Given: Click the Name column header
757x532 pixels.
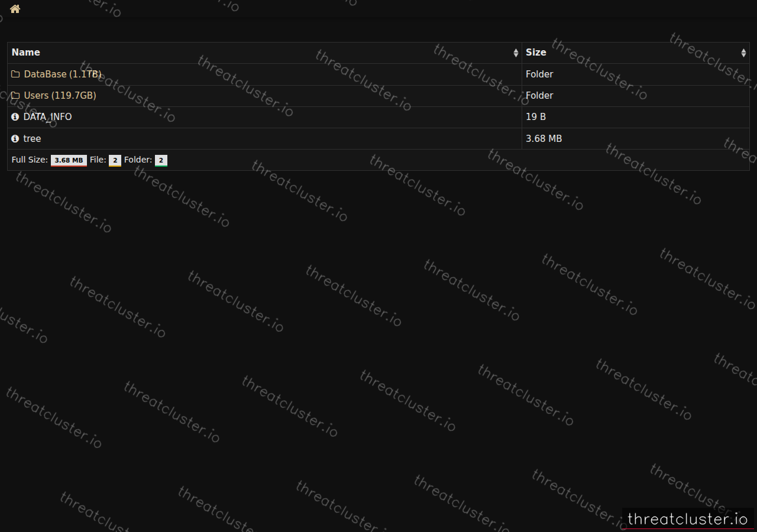Looking at the screenshot, I should (x=264, y=53).
